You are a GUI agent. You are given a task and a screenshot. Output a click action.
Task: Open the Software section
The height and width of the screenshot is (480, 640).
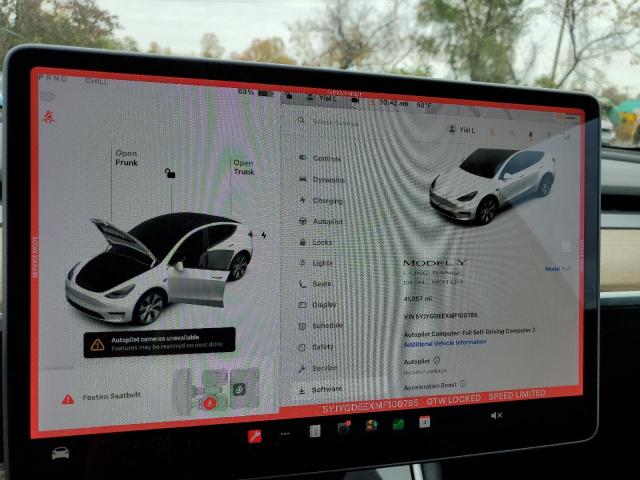coord(326,389)
